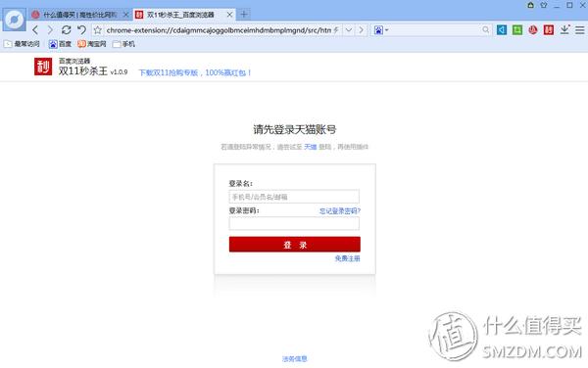Click the 天猫 link in the hint text
The image size is (588, 368).
[310, 147]
